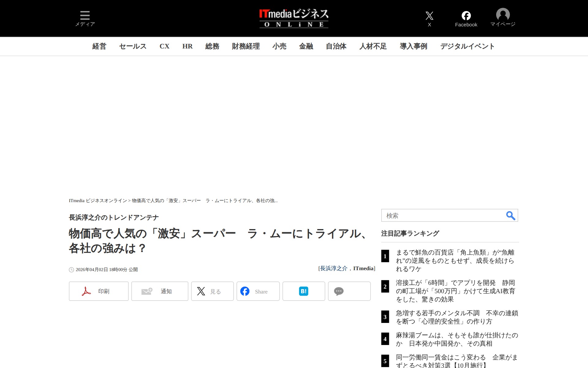Open the comments speech bubble button
This screenshot has height=368, width=588.
(349, 291)
